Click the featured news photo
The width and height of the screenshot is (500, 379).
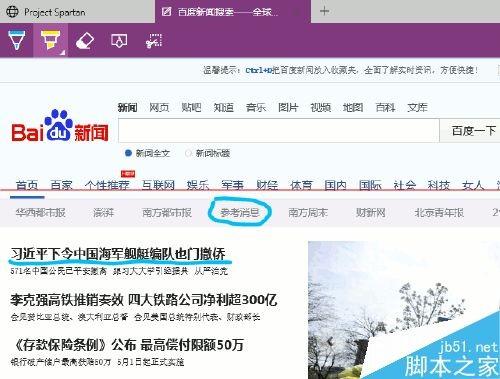tap(404, 310)
